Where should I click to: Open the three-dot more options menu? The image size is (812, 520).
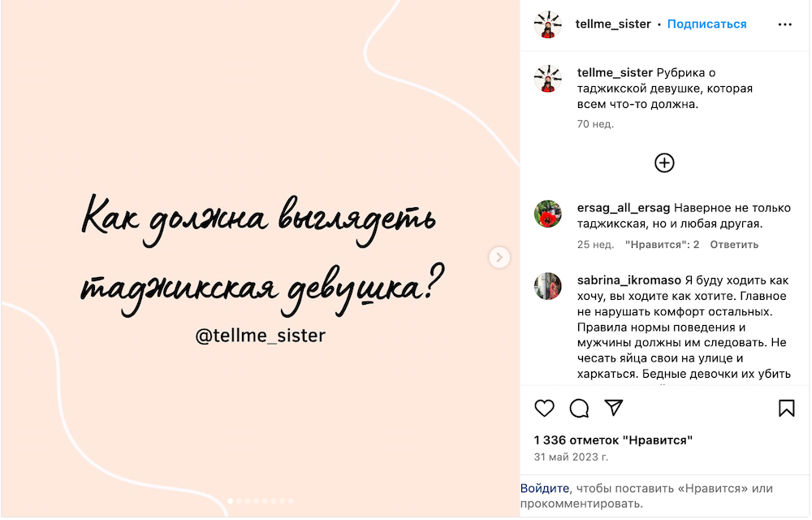785,24
